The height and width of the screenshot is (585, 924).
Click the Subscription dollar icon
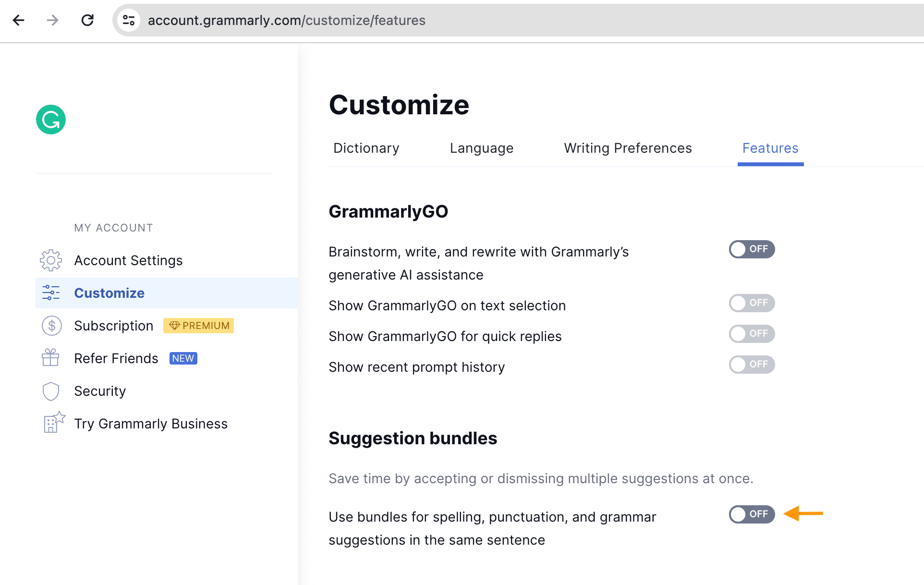tap(51, 326)
